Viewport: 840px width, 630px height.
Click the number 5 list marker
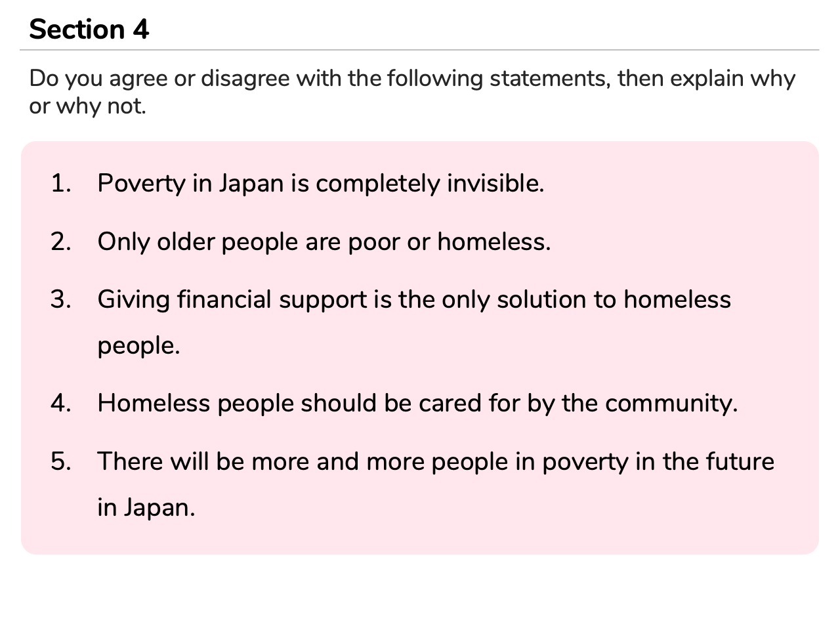click(x=61, y=462)
